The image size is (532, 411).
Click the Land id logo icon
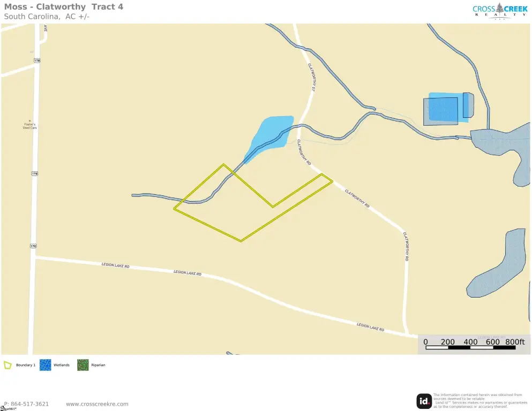click(424, 401)
